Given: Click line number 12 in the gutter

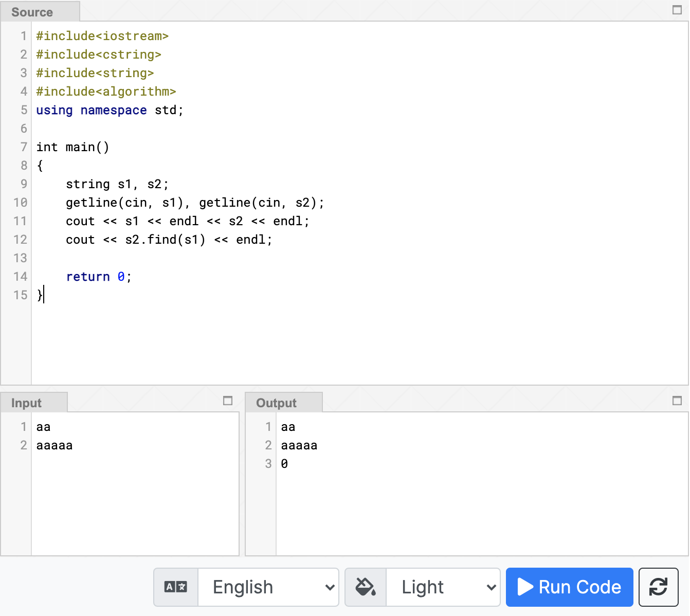Looking at the screenshot, I should tap(21, 240).
